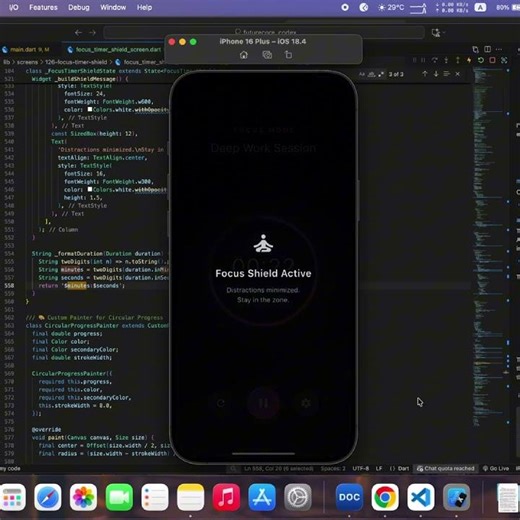This screenshot has height=520, width=520.
Task: Stop debugging with the red square
Action: 492,60
